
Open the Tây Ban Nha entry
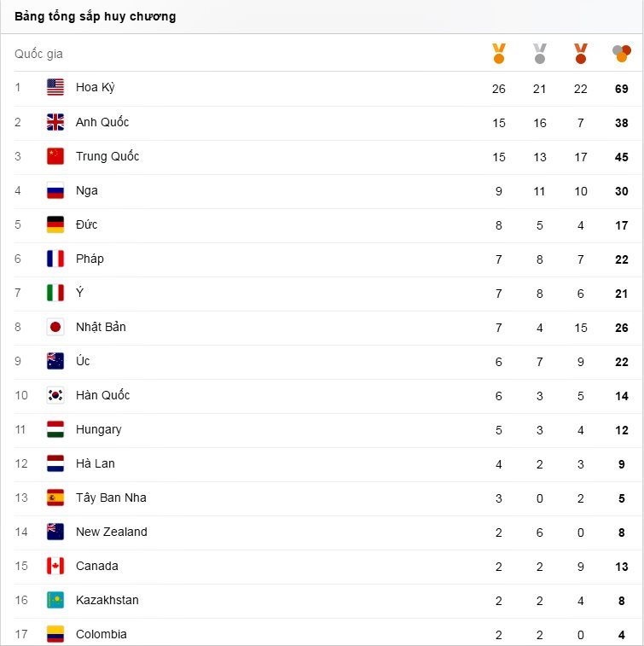coord(111,498)
